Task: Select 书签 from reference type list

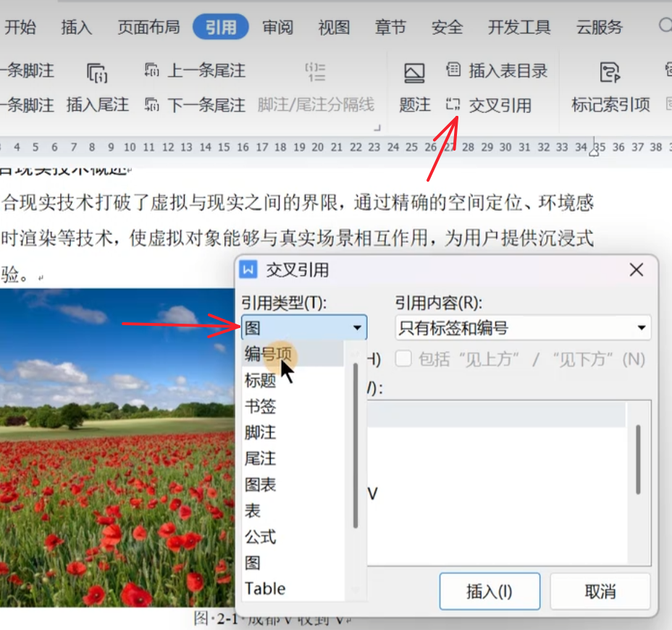Action: 293,407
